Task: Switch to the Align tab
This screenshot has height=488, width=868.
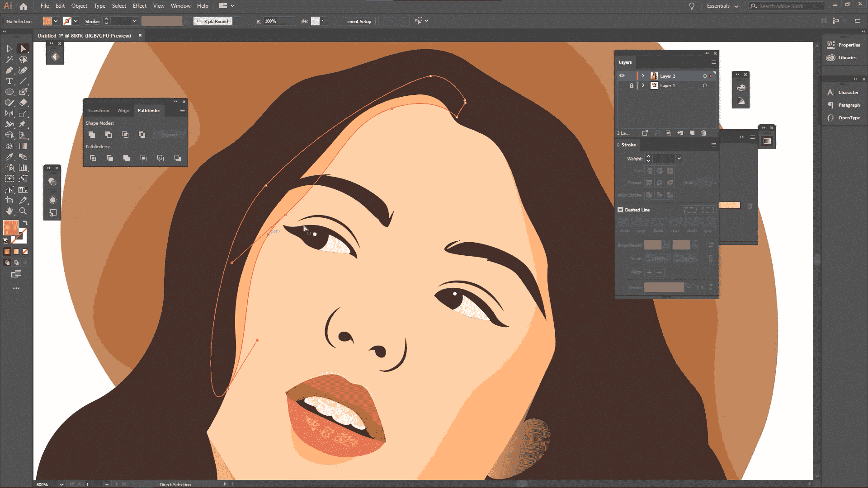Action: point(123,110)
